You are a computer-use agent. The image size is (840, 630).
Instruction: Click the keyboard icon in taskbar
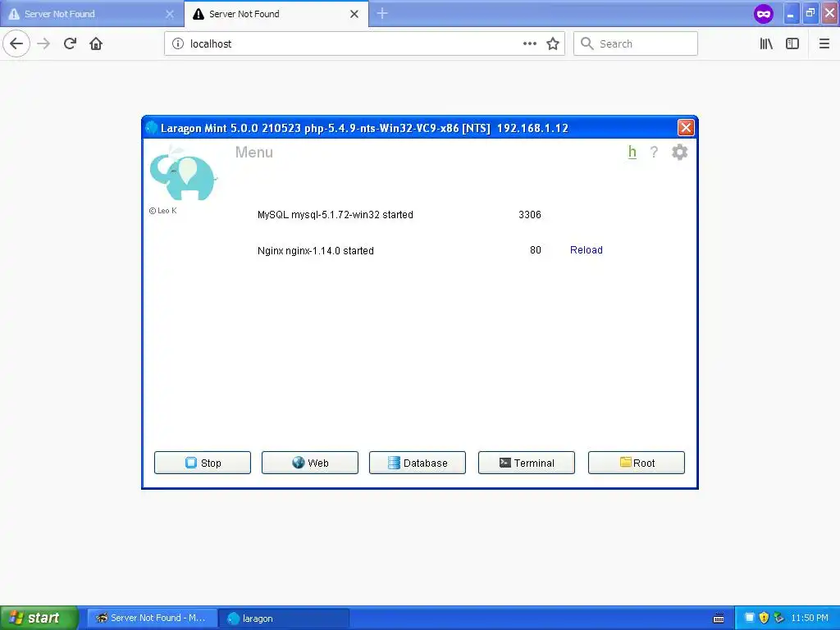point(719,619)
